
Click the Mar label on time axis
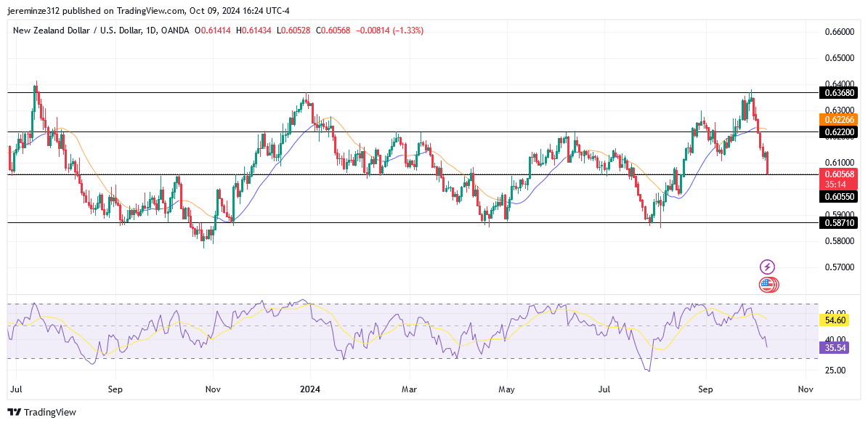(x=408, y=389)
